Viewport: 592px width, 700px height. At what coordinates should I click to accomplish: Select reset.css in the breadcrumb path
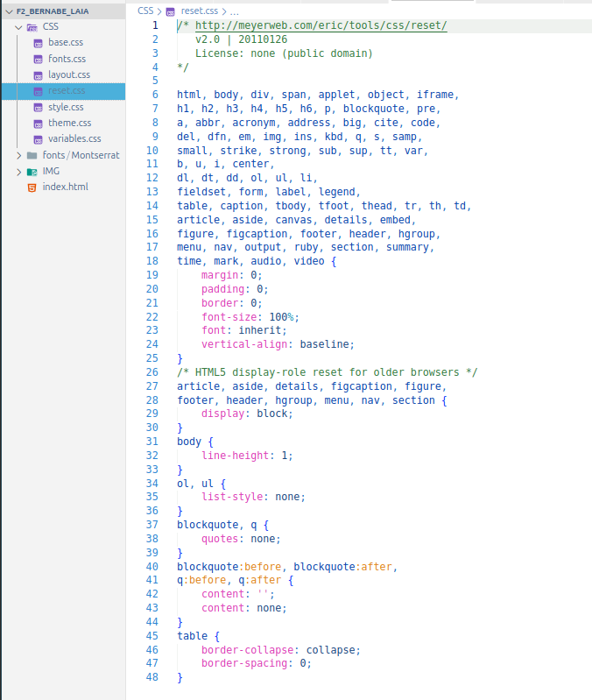tap(199, 11)
